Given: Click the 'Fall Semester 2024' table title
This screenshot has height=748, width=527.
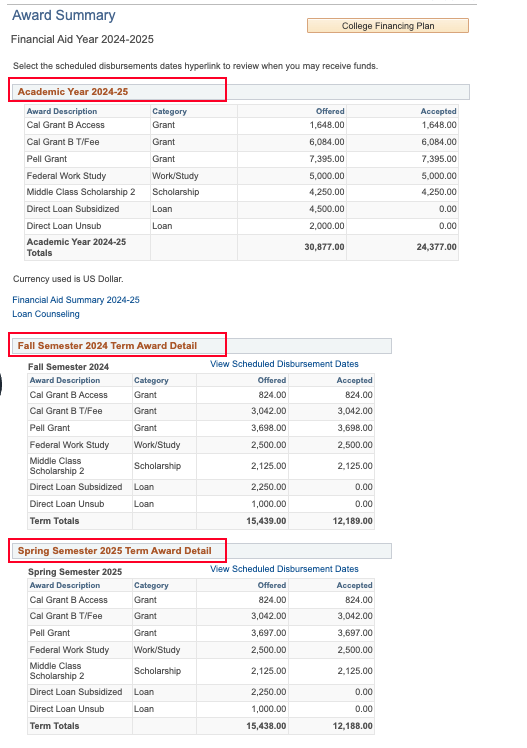Looking at the screenshot, I should pos(68,367).
